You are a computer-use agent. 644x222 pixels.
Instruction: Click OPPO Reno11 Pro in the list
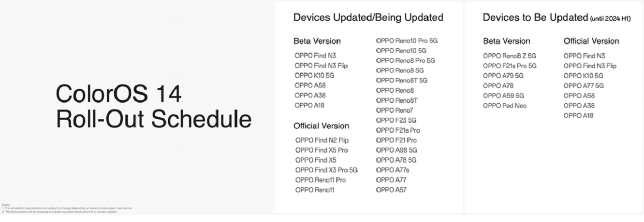[320, 180]
